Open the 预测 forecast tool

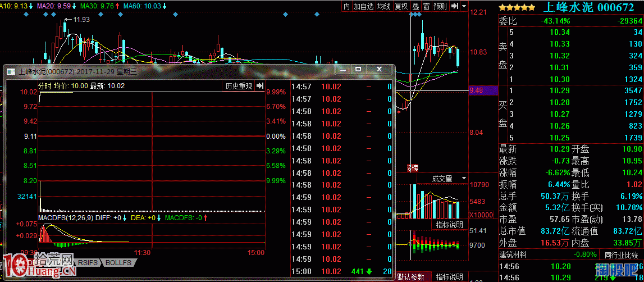(440, 6)
